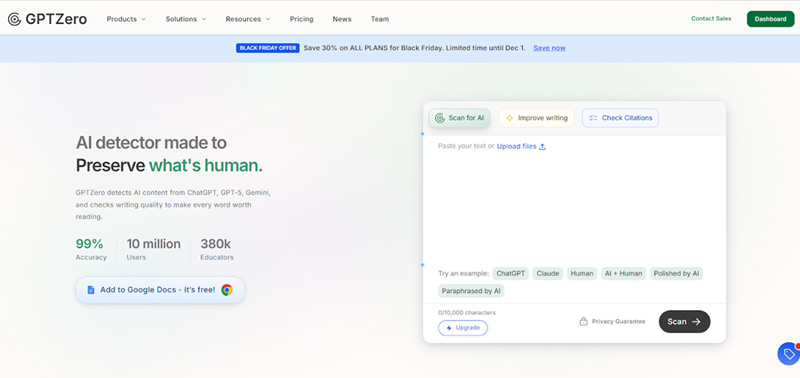Switch to the Scan for AI tab
The height and width of the screenshot is (378, 800).
tap(460, 118)
